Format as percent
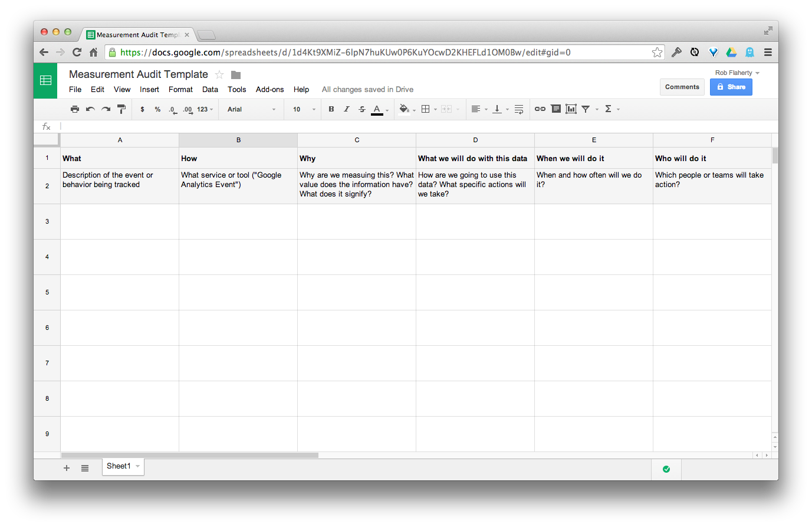 (157, 109)
